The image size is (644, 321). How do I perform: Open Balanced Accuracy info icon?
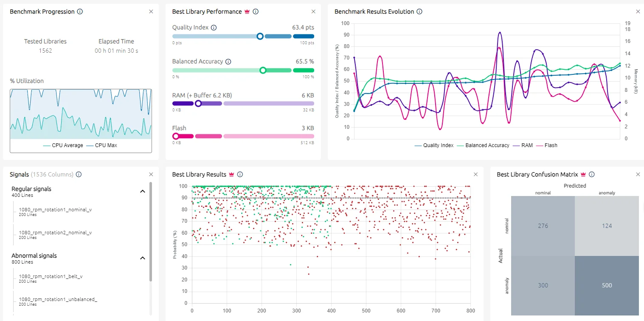coord(228,62)
